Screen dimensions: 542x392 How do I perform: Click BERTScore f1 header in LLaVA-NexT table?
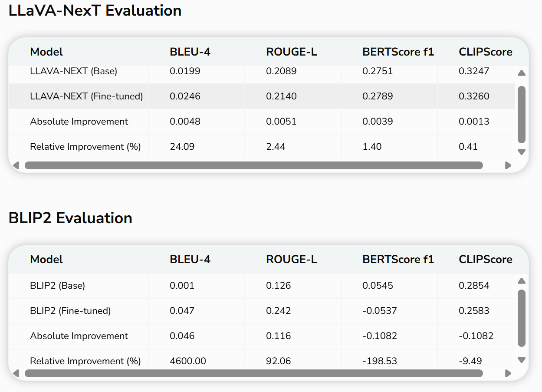click(x=398, y=52)
